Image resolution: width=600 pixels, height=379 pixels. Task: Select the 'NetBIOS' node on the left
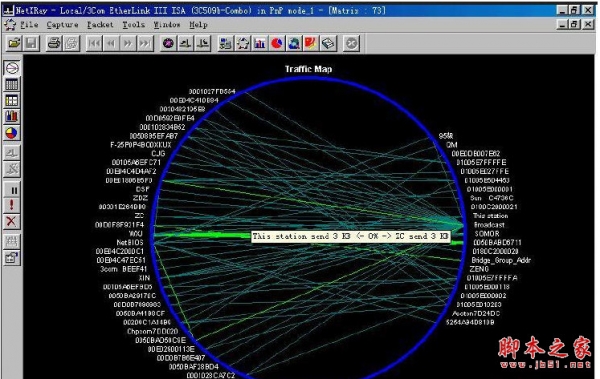(x=130, y=242)
